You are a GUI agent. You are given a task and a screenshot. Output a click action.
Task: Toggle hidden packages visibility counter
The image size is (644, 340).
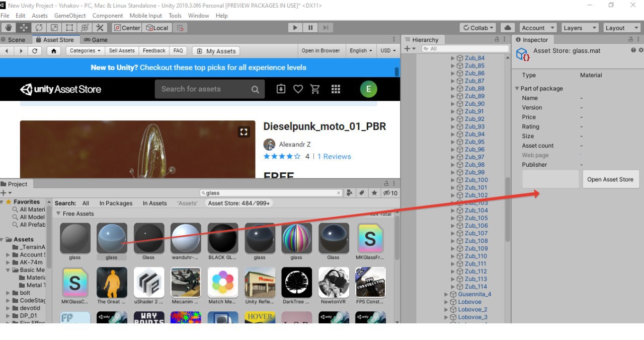[390, 193]
